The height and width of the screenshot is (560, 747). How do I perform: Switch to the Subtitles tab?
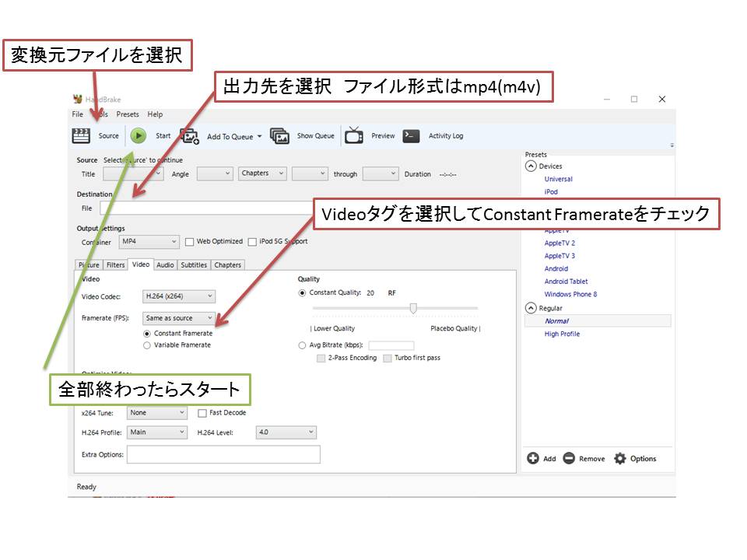pos(194,264)
